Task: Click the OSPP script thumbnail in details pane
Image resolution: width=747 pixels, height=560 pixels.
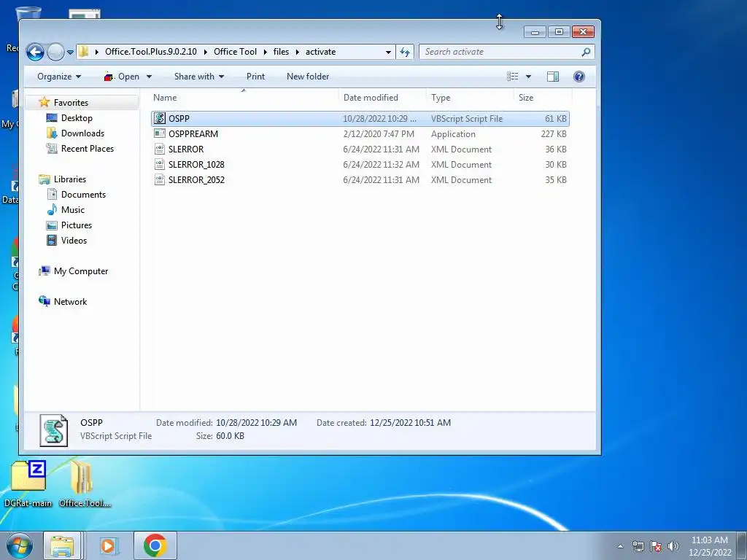Action: coord(54,430)
